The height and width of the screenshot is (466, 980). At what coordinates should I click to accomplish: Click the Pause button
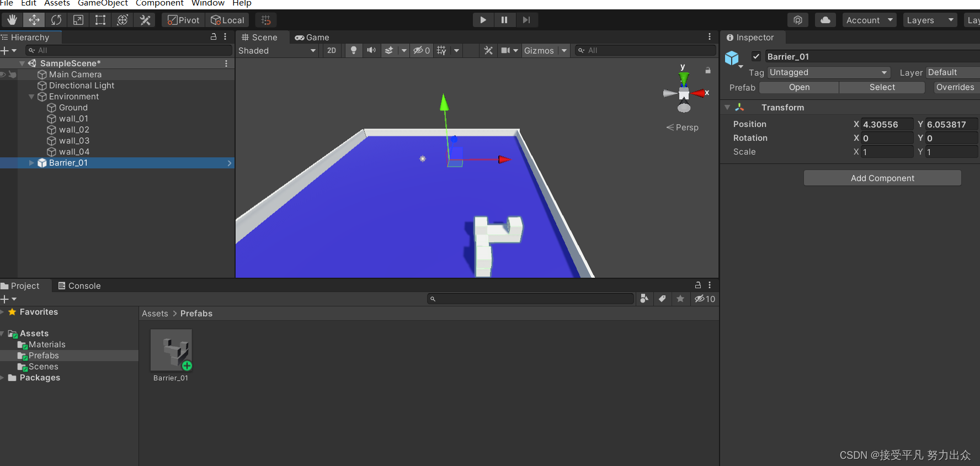tap(504, 20)
